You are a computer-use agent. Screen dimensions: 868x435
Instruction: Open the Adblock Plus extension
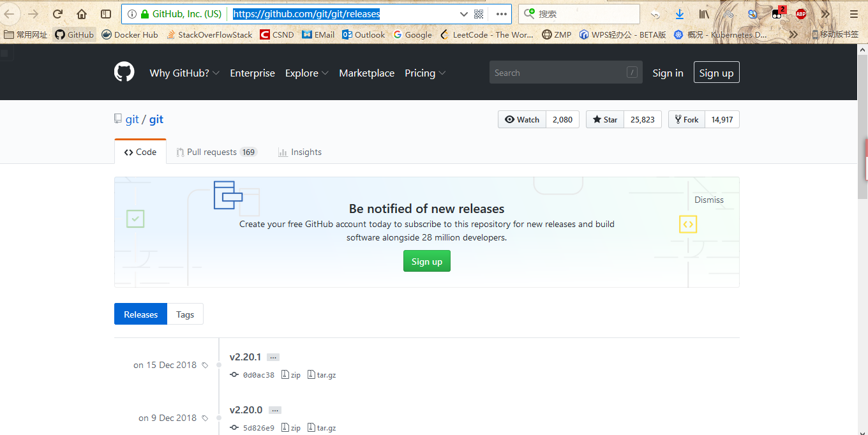click(801, 14)
